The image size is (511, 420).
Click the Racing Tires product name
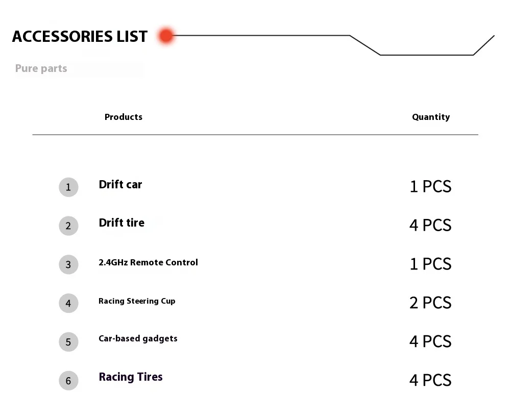coord(131,377)
